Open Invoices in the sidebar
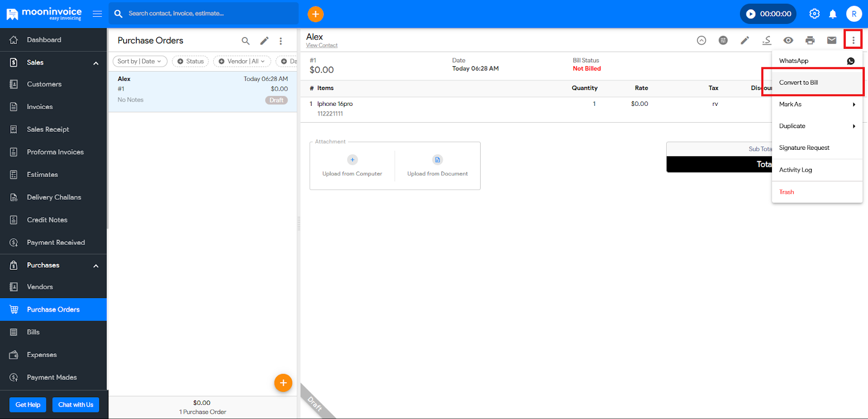868x419 pixels. tap(53, 107)
